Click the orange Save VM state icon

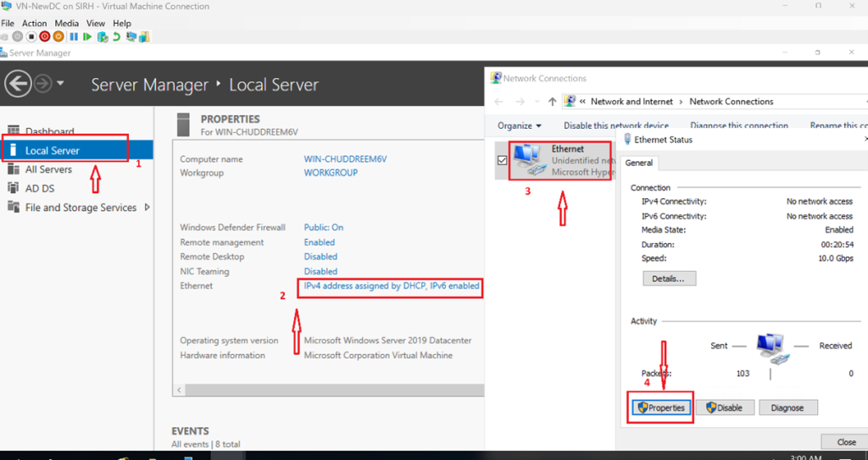(x=58, y=36)
